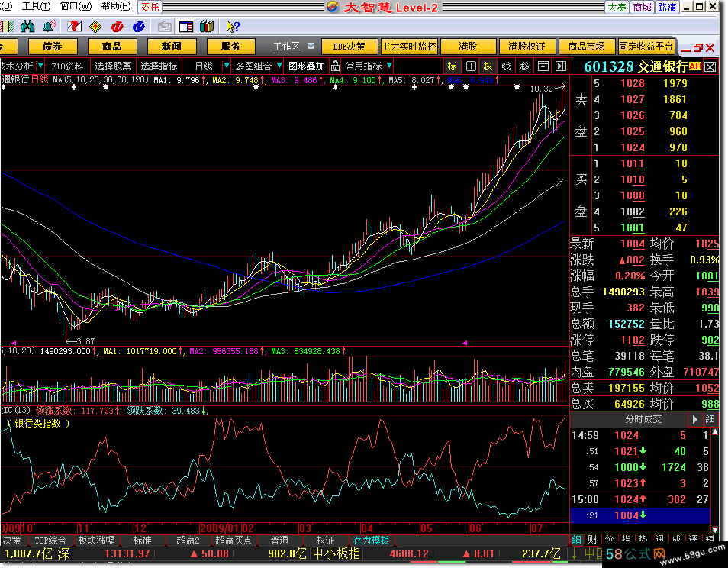Click the 港股权证 button
Image resolution: width=728 pixels, height=568 pixels.
click(527, 47)
